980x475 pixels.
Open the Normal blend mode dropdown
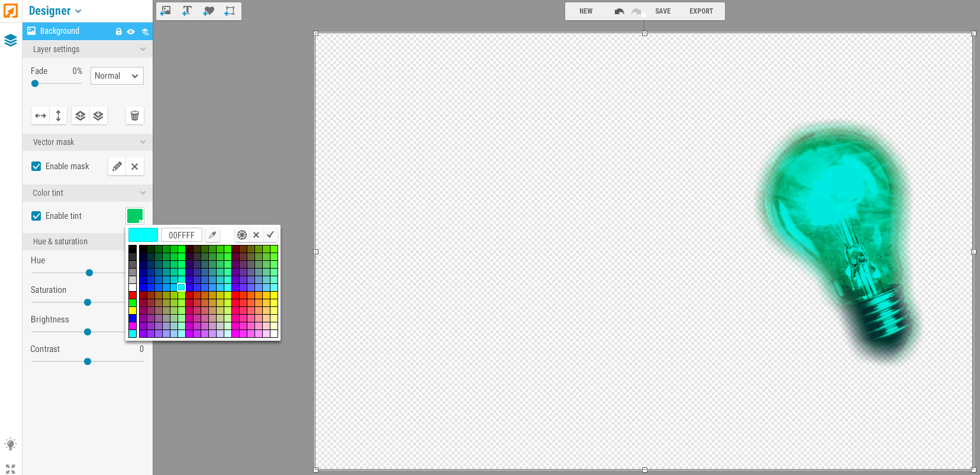click(x=117, y=76)
